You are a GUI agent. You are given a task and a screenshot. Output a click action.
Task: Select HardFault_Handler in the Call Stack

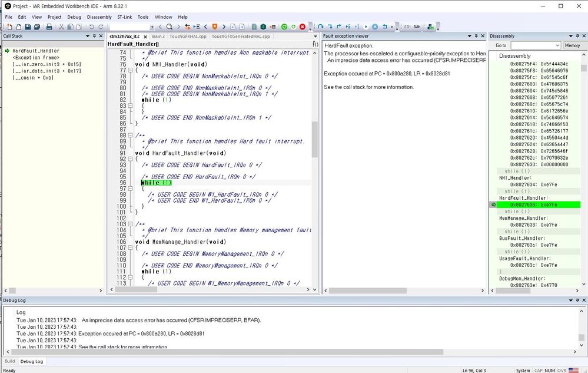pyautogui.click(x=36, y=51)
